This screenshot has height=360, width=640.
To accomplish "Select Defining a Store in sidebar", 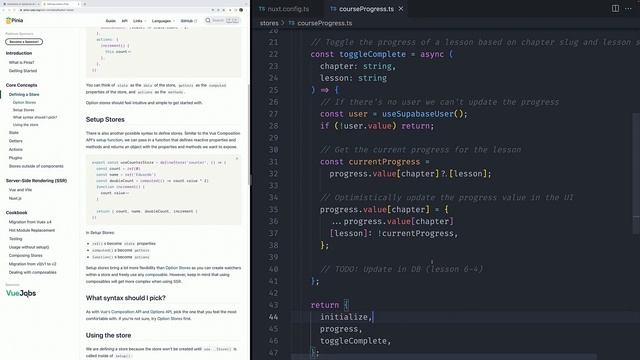I will tap(24, 94).
